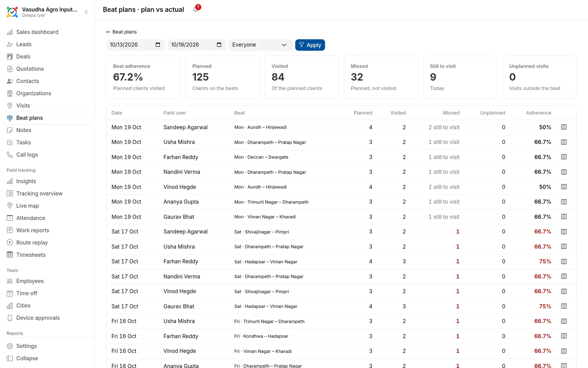
Task: Click the Apply filter button
Action: [310, 45]
